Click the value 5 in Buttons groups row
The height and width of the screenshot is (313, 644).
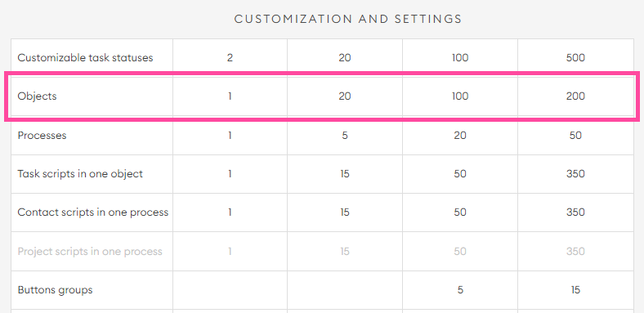460,290
